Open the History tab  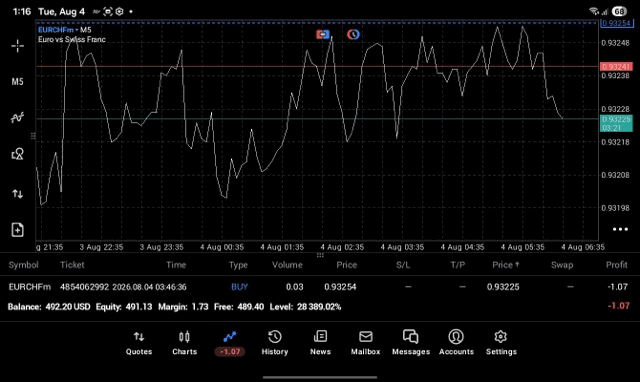tap(275, 343)
